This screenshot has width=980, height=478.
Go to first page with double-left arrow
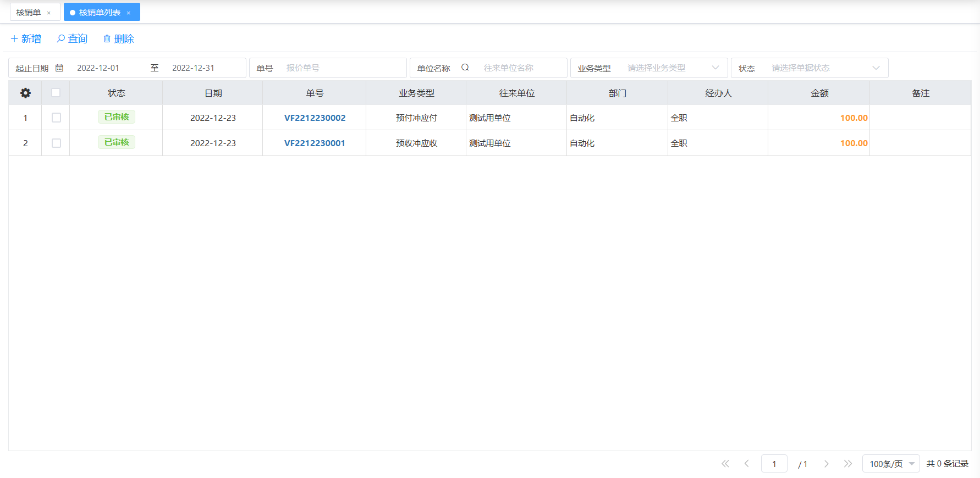(x=725, y=464)
